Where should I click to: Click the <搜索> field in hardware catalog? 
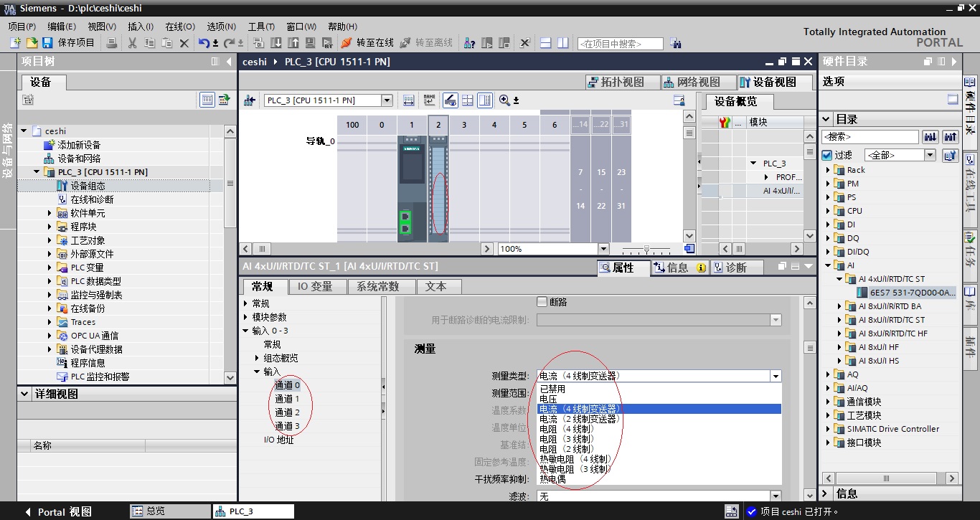click(x=870, y=136)
